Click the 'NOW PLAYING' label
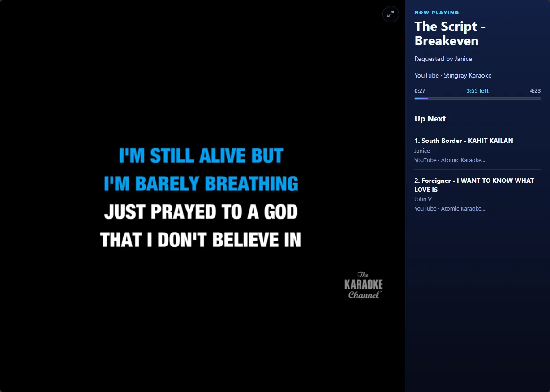 (x=437, y=13)
